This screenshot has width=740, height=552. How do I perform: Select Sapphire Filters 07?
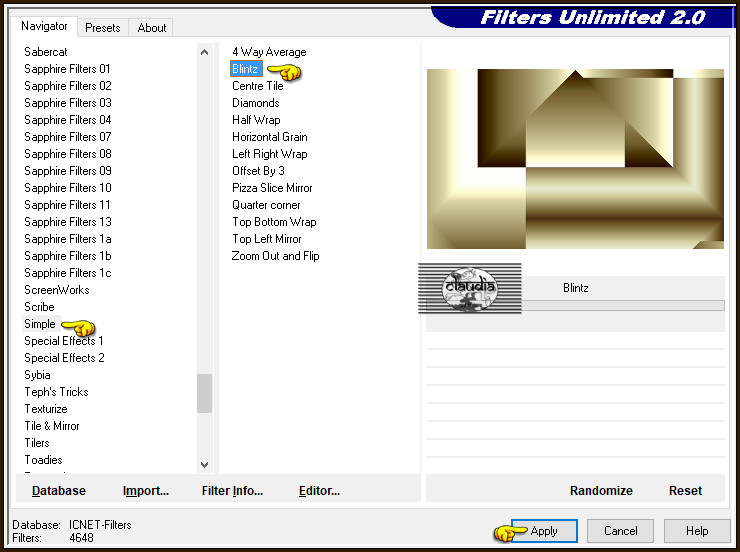point(67,137)
